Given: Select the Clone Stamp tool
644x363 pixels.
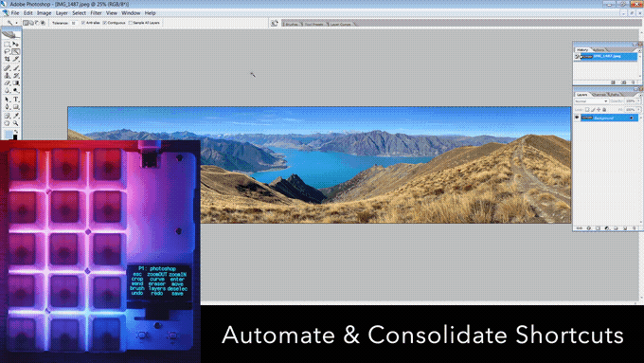Looking at the screenshot, I should click(x=7, y=76).
